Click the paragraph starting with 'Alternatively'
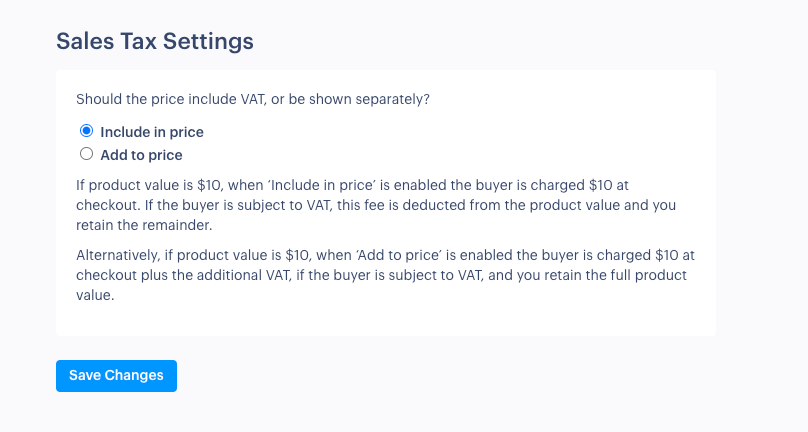This screenshot has width=808, height=432. (385, 275)
